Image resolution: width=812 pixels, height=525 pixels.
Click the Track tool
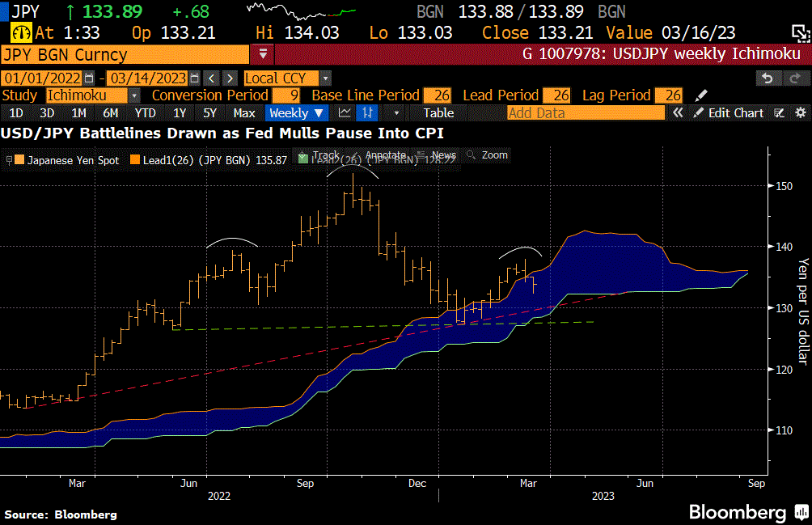click(319, 155)
